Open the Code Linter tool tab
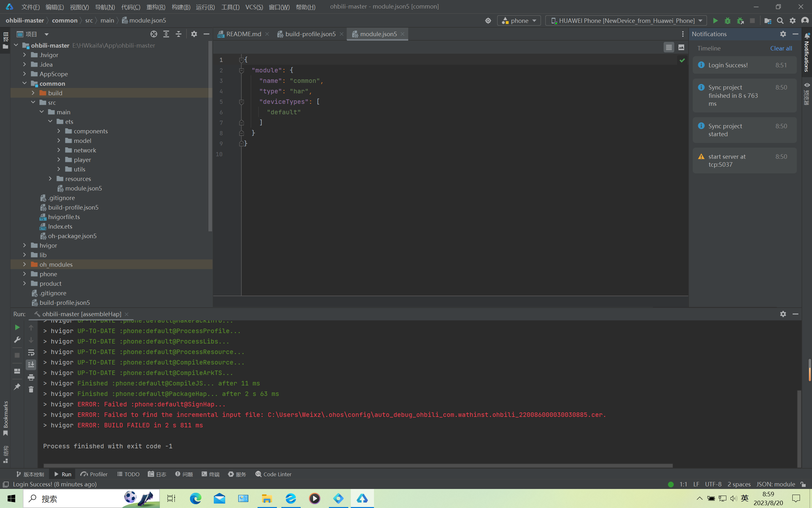Screen dimensions: 812x508 point(273,474)
